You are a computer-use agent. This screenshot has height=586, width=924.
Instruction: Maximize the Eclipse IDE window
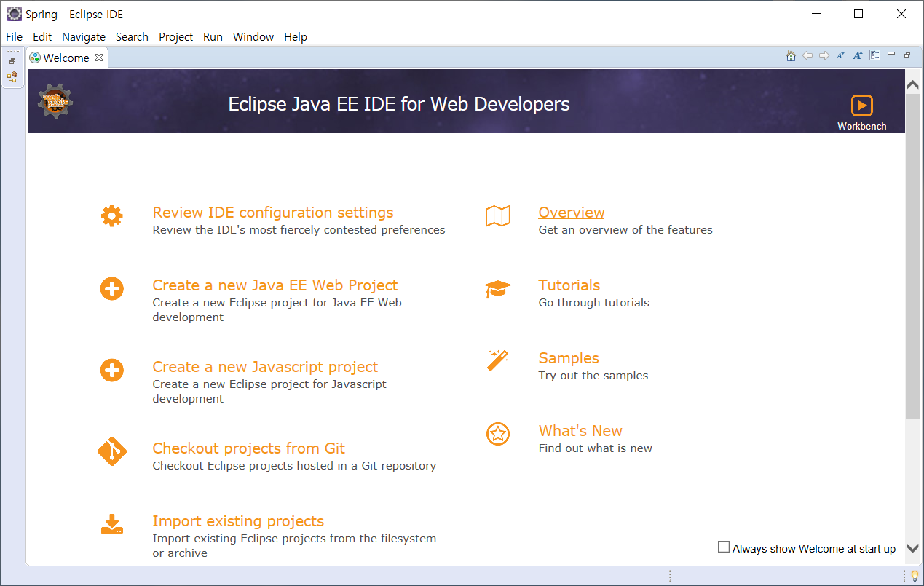pos(858,14)
